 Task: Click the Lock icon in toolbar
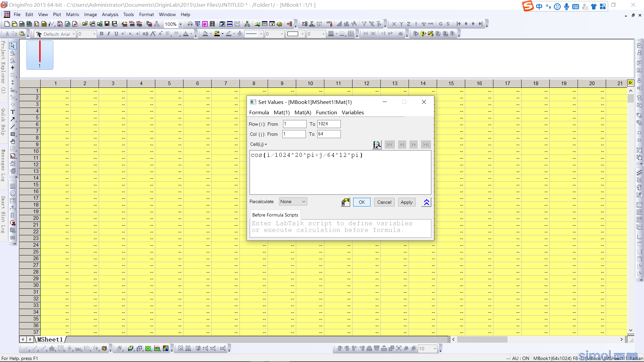[400, 34]
